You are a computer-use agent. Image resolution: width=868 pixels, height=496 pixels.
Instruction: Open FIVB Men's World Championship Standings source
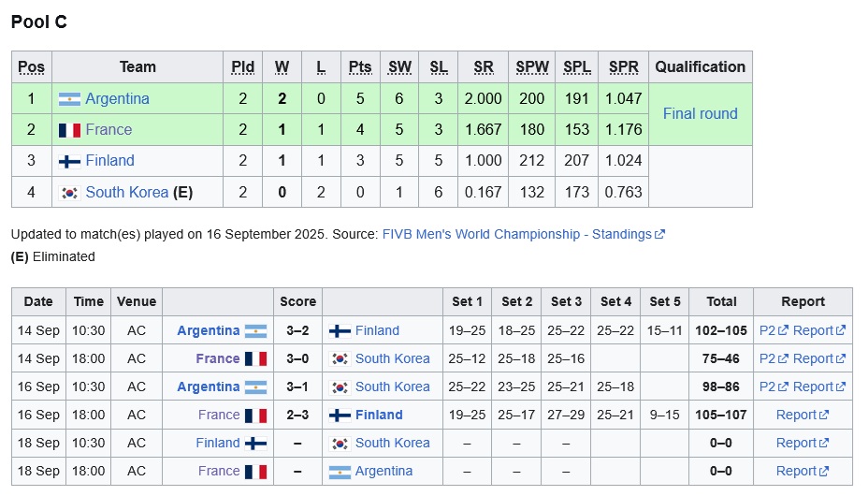coord(517,235)
